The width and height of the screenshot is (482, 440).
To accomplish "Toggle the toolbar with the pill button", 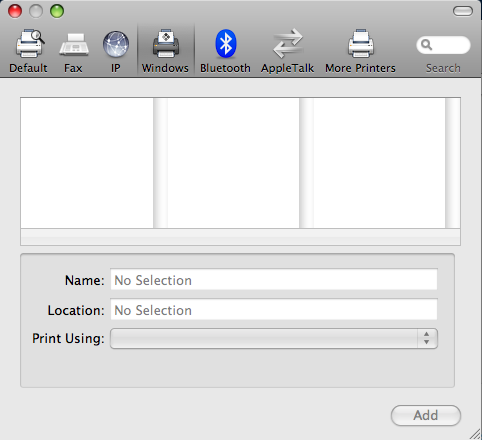I will coord(463,11).
